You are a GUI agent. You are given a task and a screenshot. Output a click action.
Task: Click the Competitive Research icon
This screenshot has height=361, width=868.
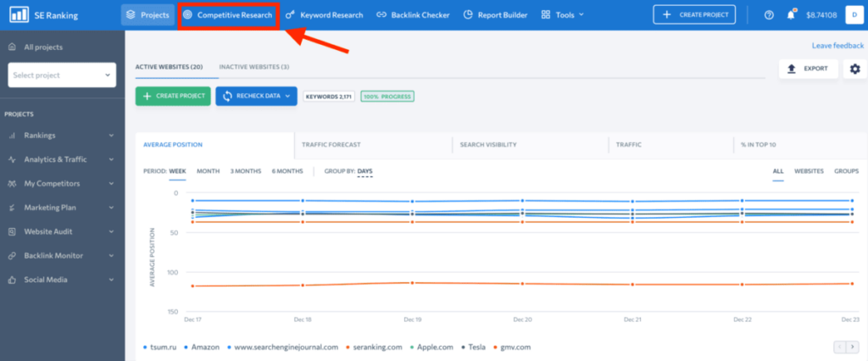(x=187, y=15)
